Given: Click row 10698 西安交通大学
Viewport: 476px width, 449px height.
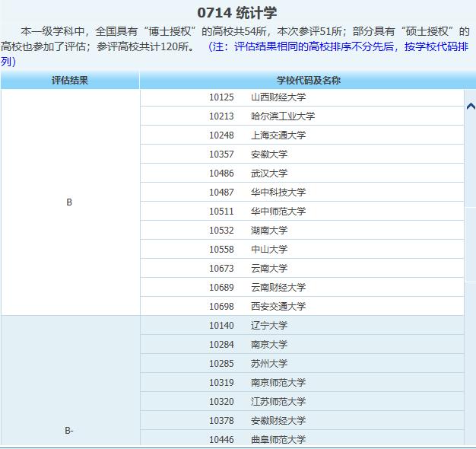Looking at the screenshot, I should tap(302, 306).
